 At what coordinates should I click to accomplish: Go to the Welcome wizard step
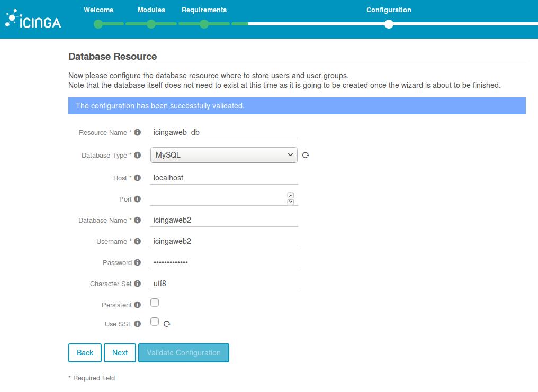98,10
